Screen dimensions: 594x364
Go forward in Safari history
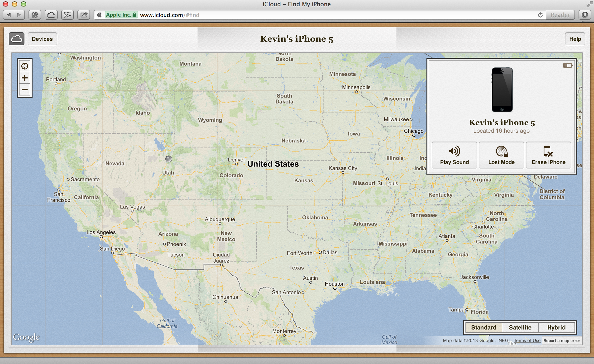[19, 15]
